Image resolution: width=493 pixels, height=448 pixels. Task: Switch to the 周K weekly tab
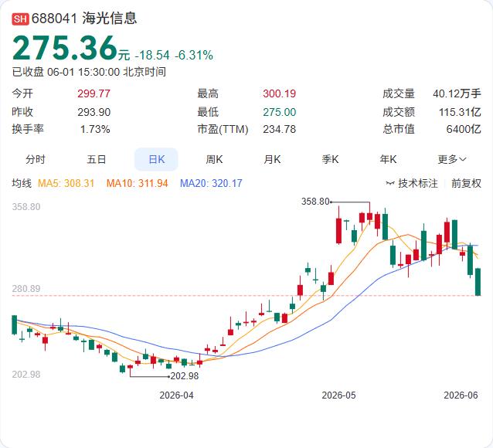tap(214, 159)
